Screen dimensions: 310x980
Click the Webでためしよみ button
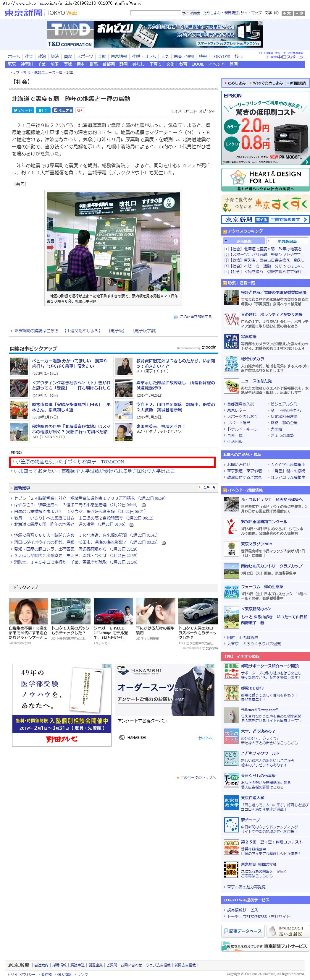click(266, 83)
